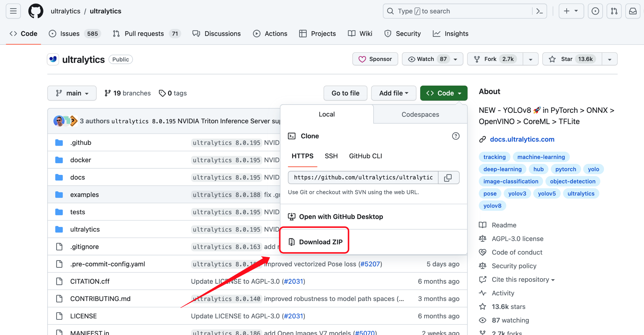Star the ultralytics repository
Screen dimensions: 644x335
(x=572, y=59)
